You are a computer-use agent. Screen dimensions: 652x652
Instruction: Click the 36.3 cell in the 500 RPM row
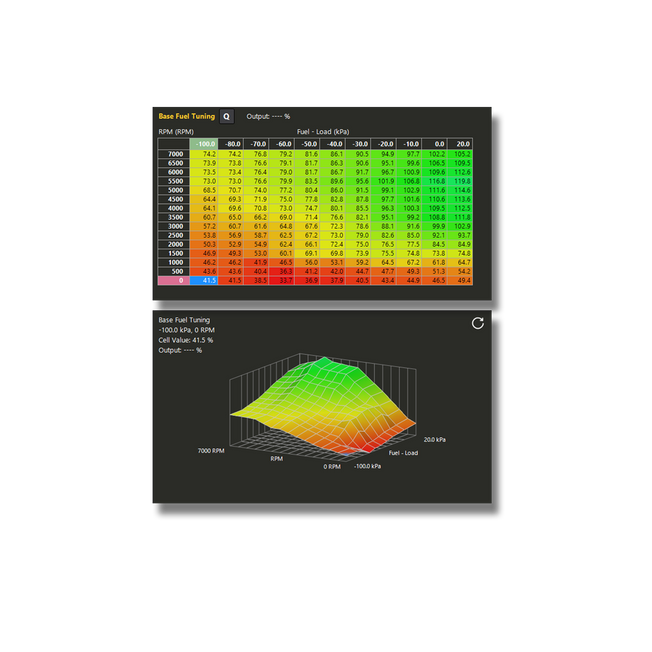[282, 272]
